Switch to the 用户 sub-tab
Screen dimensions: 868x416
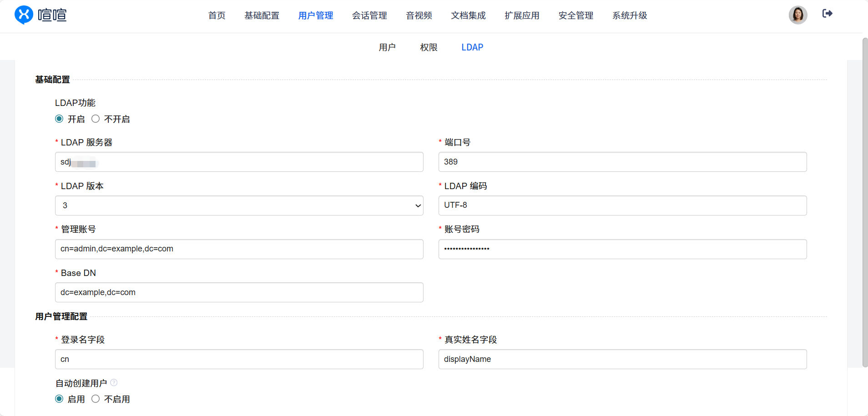click(387, 47)
